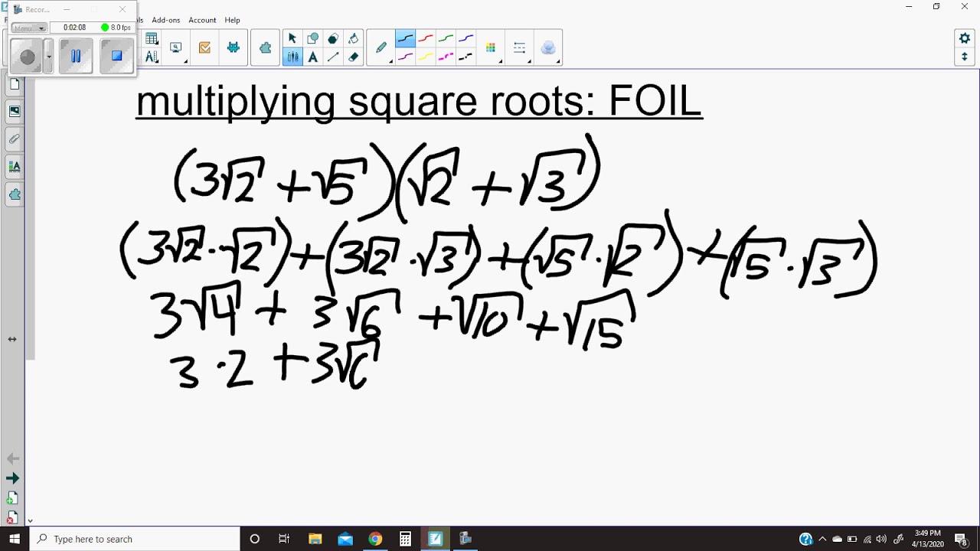The image size is (980, 551).
Task: Expand the record button options arrow
Action: (x=49, y=57)
